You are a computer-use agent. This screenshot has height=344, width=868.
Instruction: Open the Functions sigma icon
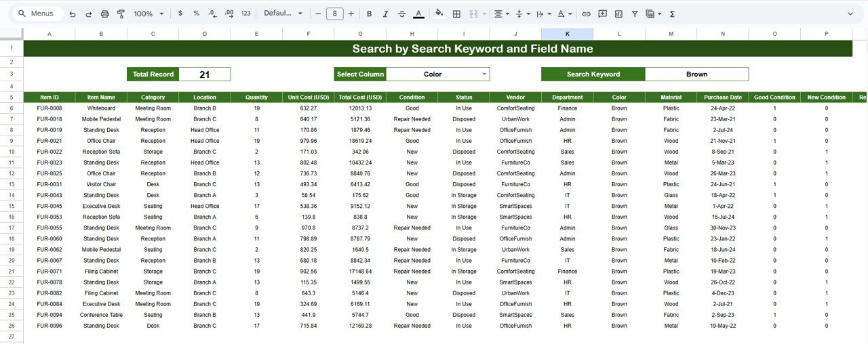pyautogui.click(x=672, y=14)
